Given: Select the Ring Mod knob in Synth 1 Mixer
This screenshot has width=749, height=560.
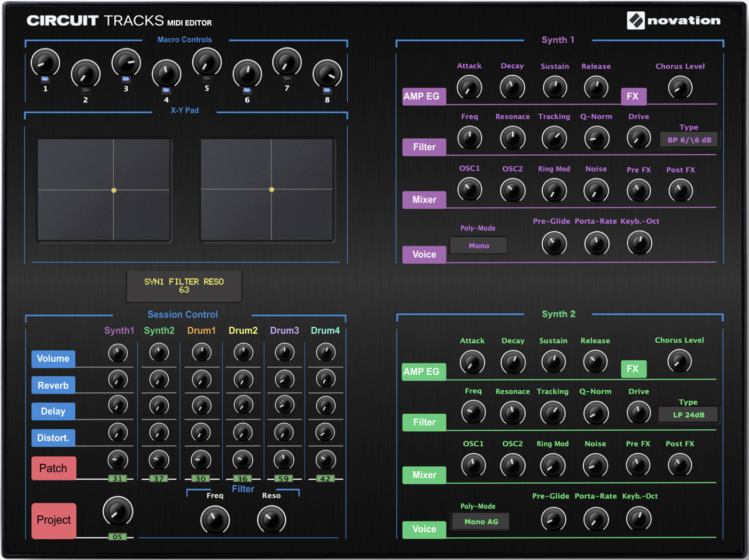Looking at the screenshot, I should (554, 190).
